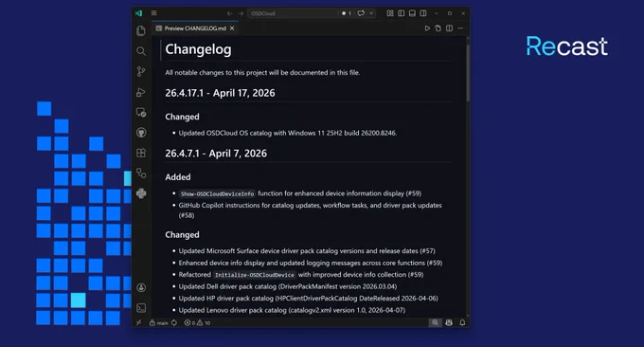The image size is (644, 347).
Task: Open More Actions ellipsis in editor toolbar
Action: click(460, 28)
